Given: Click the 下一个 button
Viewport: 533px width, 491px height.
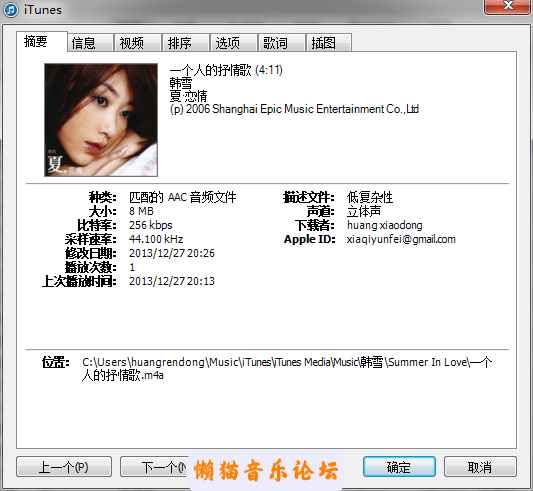Looking at the screenshot, I should (155, 467).
